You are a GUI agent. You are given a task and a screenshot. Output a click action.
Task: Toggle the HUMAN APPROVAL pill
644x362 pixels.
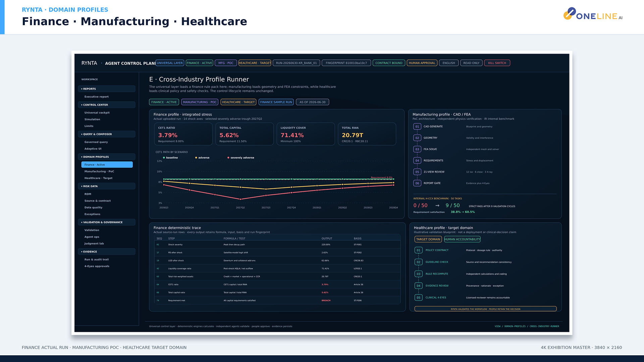(422, 63)
